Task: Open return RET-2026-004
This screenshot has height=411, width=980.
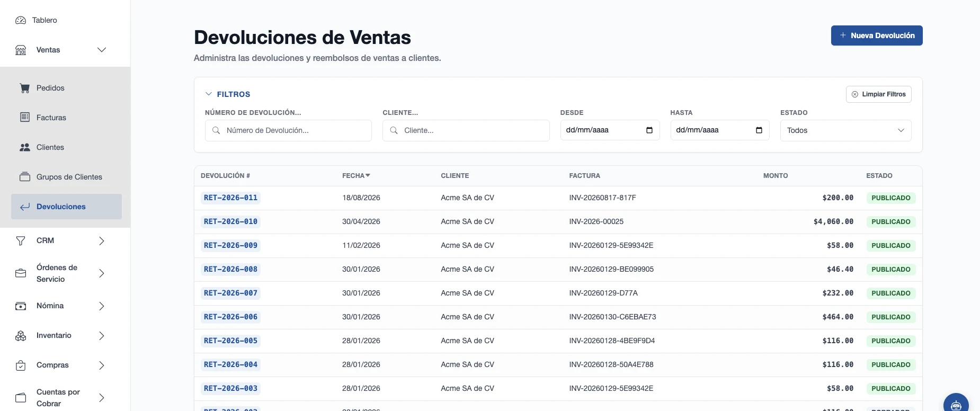Action: [x=230, y=364]
